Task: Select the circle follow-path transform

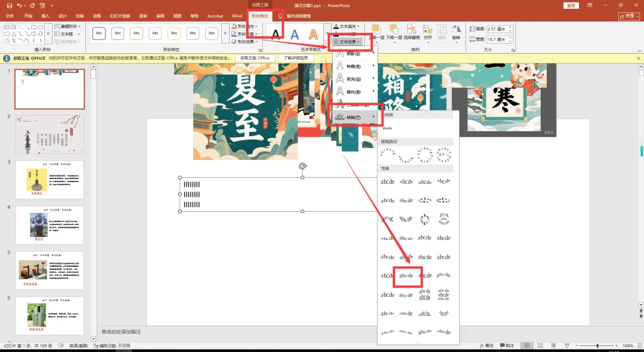Action: [x=425, y=155]
